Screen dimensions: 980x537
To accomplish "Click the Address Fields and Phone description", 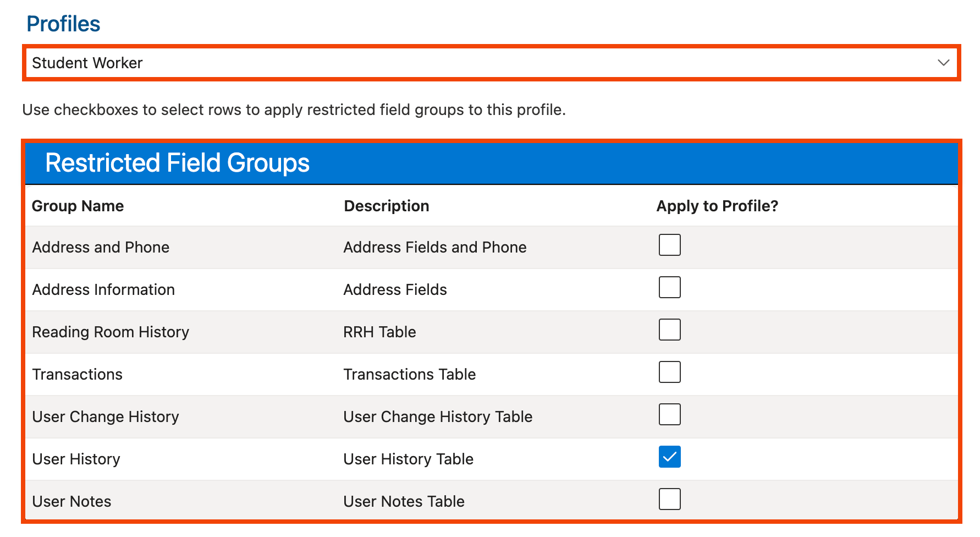I will tap(434, 248).
